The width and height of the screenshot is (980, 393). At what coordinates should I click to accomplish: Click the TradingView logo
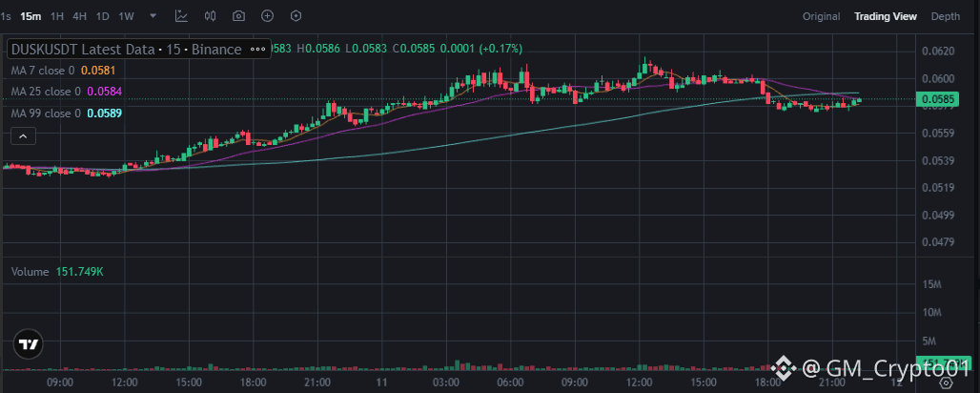[x=29, y=344]
